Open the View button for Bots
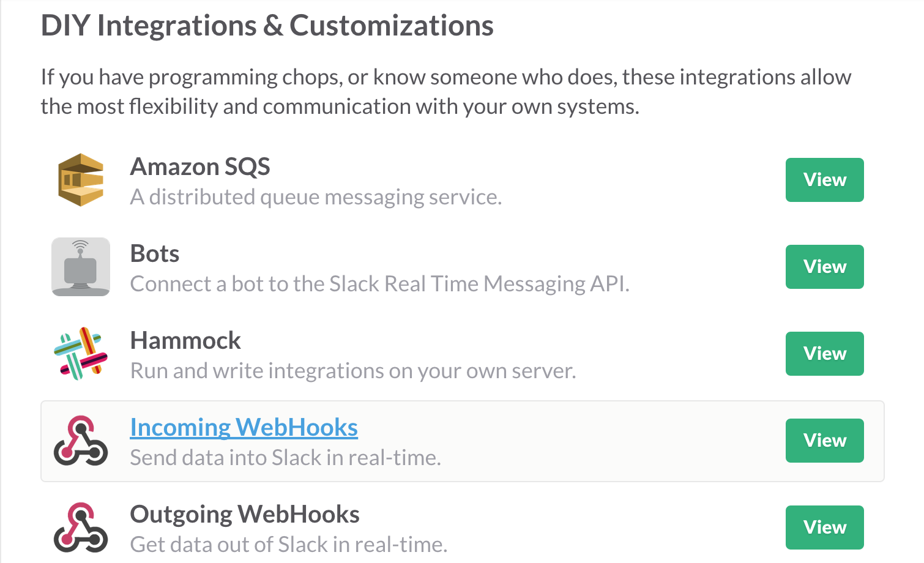The height and width of the screenshot is (563, 924). tap(824, 267)
